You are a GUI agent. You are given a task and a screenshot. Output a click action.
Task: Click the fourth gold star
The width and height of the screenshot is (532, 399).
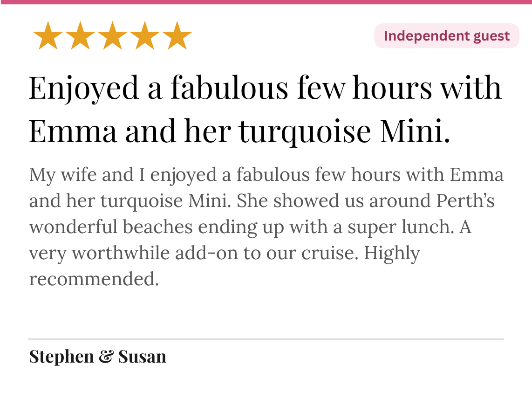pyautogui.click(x=144, y=35)
